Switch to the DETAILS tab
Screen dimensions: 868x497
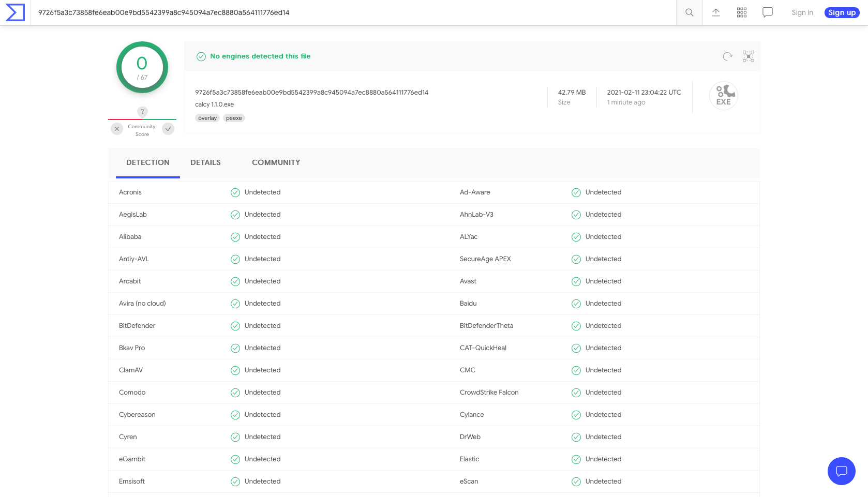click(205, 162)
